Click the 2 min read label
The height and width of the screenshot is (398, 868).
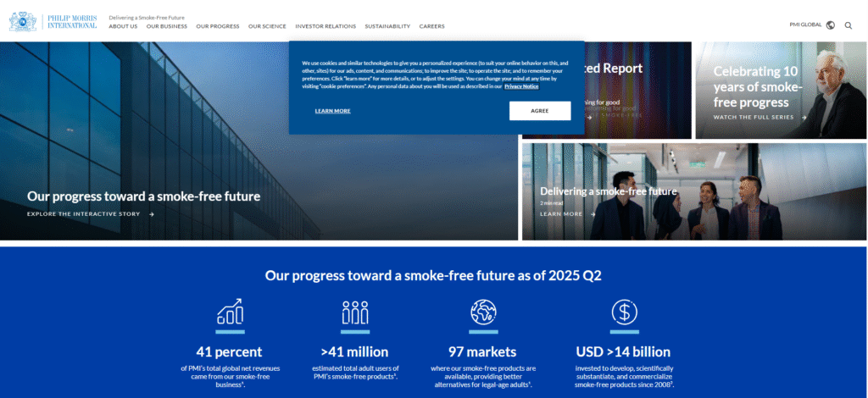(552, 203)
